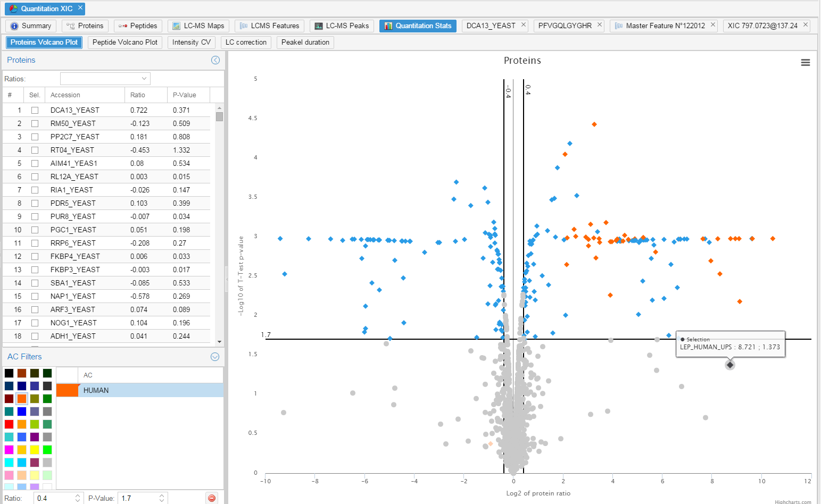Close the XIC 797.0723@137.24 tab
821x504 pixels.
tap(806, 25)
